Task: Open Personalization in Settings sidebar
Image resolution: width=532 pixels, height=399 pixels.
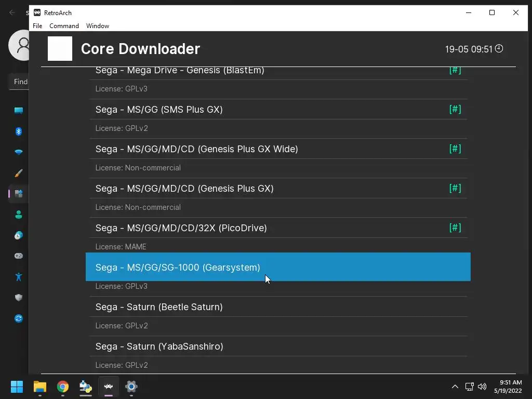Action: coord(19,173)
